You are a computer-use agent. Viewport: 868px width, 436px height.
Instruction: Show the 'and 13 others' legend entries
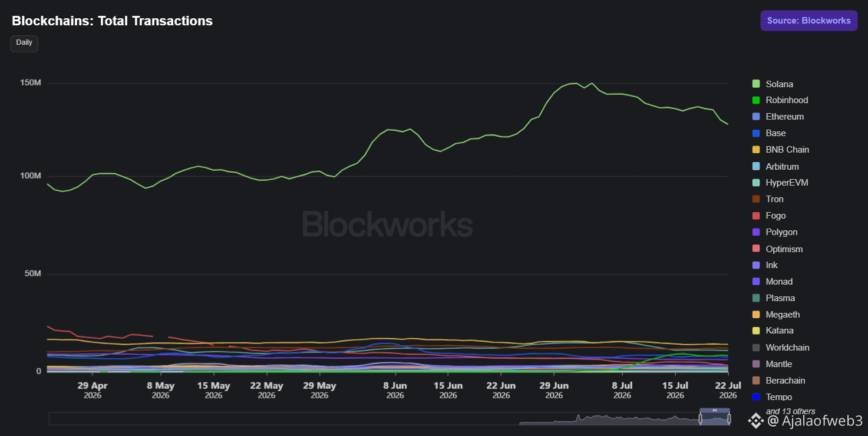tap(790, 411)
